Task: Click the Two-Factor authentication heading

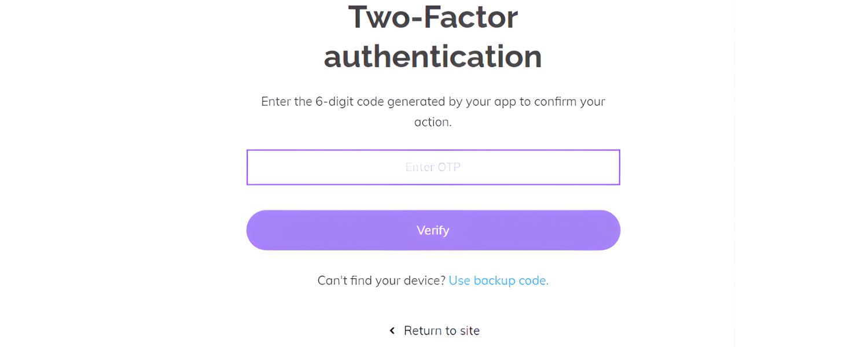Action: 433,37
